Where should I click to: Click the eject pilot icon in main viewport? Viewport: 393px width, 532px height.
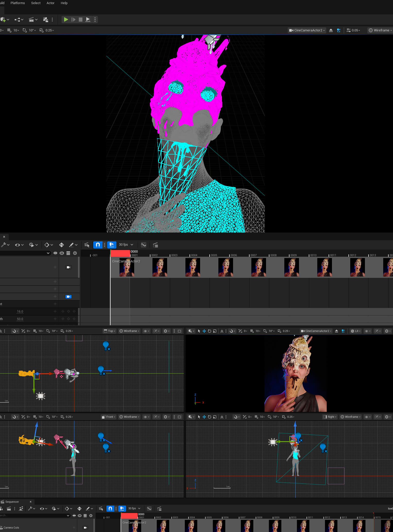331,30
